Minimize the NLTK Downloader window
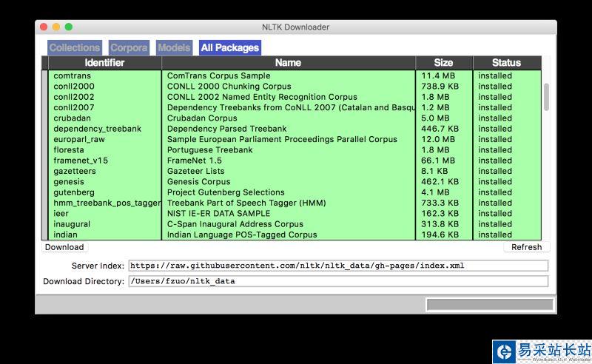The width and height of the screenshot is (592, 364). coord(56,27)
